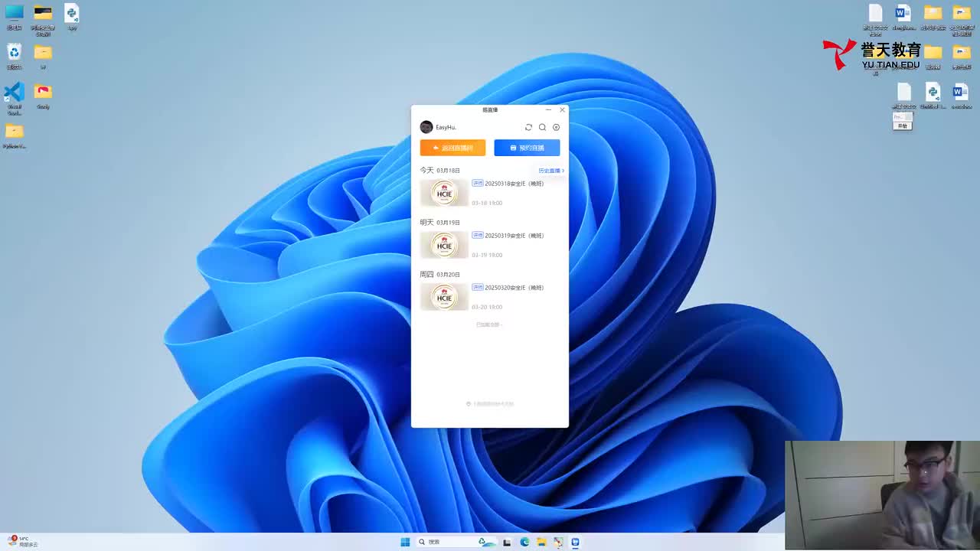The width and height of the screenshot is (980, 551).
Task: Select the dark-thumbnail folder beside This PC
Action: (43, 21)
